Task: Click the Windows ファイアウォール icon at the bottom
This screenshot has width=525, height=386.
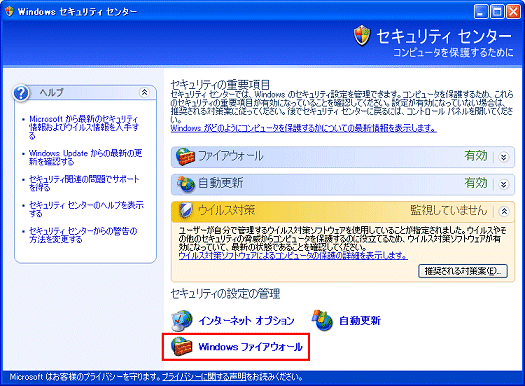Action: [x=181, y=347]
